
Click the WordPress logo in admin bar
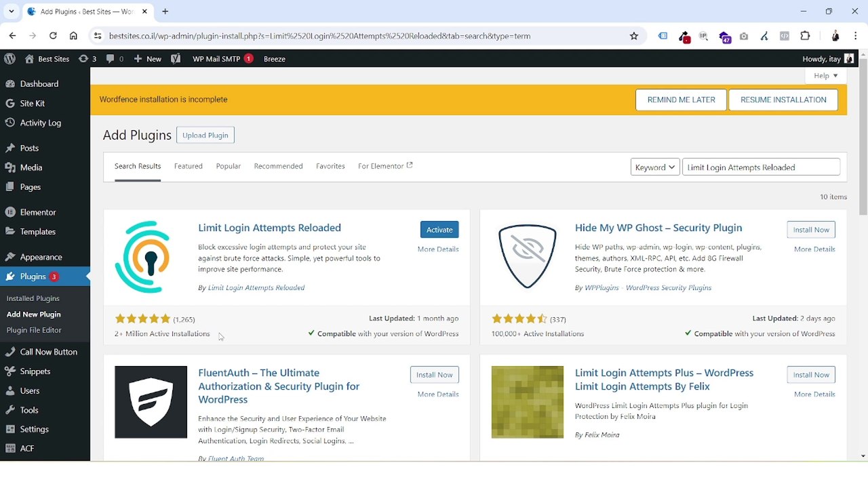tap(9, 59)
